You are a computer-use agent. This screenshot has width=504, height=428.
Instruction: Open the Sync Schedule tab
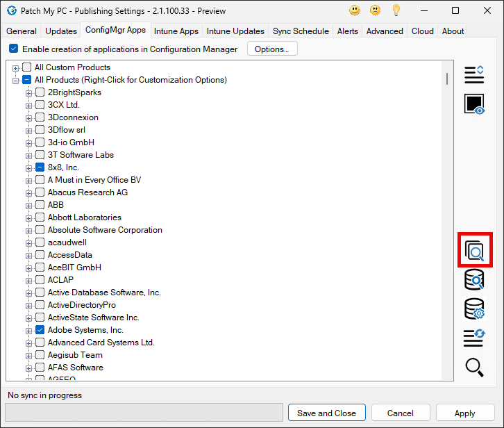[x=301, y=31]
